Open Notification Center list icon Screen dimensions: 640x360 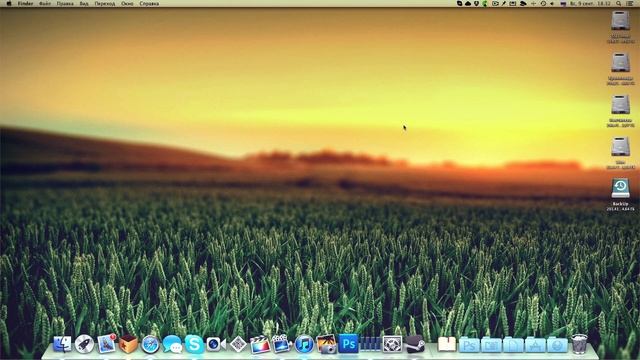pyautogui.click(x=631, y=3)
